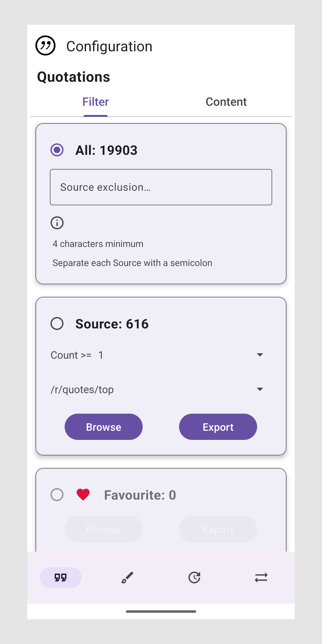Viewport: 322px width, 644px height.
Task: Switch to the Filter tab
Action: click(x=96, y=102)
